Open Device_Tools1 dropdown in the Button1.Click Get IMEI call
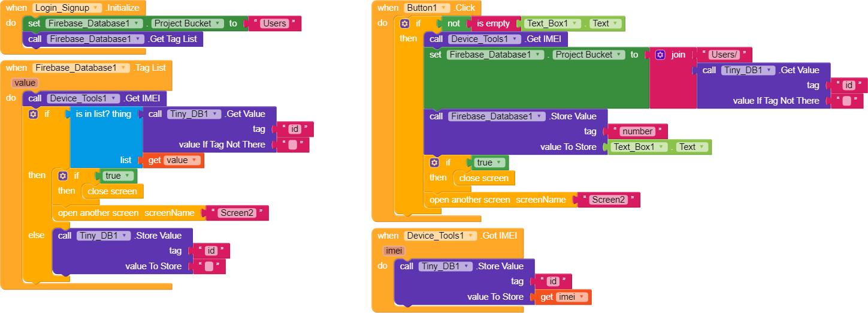868x313 pixels. (485, 39)
